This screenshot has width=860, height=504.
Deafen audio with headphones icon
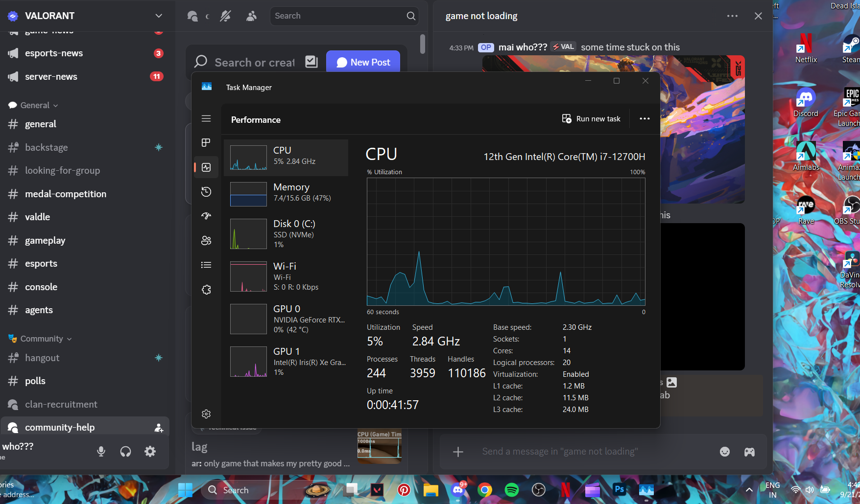pos(126,451)
